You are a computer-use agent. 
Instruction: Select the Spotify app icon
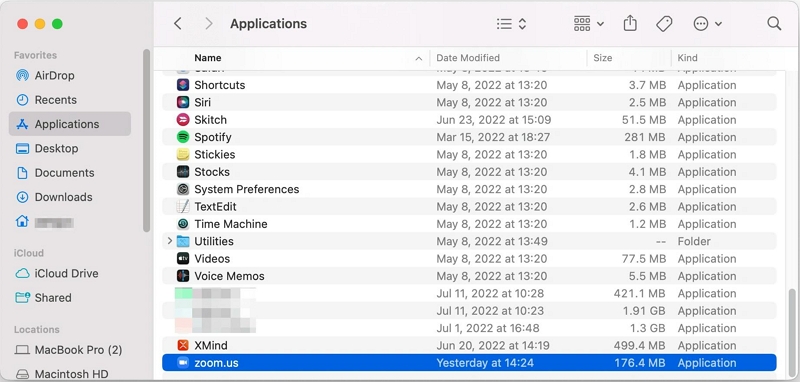[x=183, y=137]
